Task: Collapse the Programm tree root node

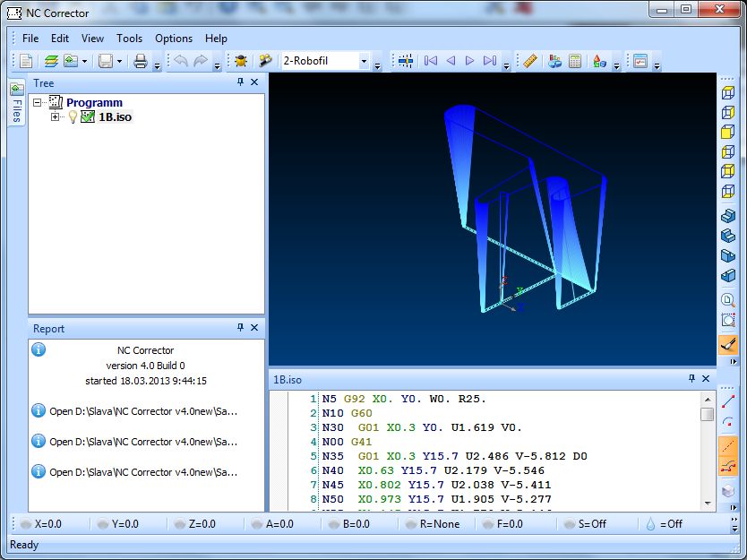Action: point(37,102)
